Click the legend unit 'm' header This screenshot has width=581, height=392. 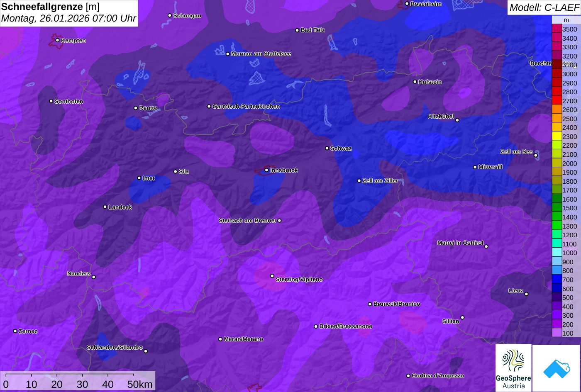566,20
